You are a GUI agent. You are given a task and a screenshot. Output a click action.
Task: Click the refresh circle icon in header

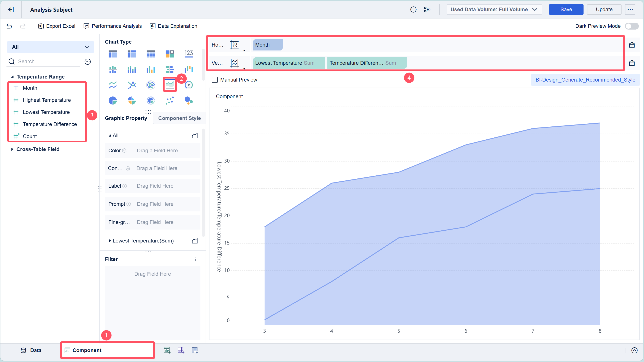(413, 9)
